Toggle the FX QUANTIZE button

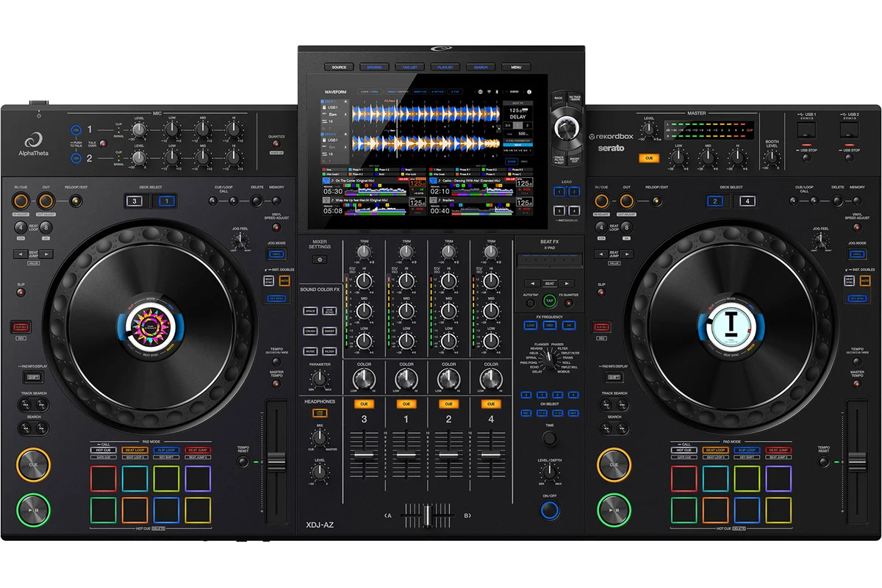[x=569, y=303]
